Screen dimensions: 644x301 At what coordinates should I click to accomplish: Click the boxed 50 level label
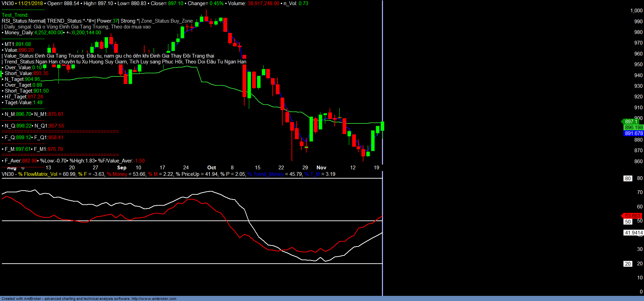(x=628, y=222)
